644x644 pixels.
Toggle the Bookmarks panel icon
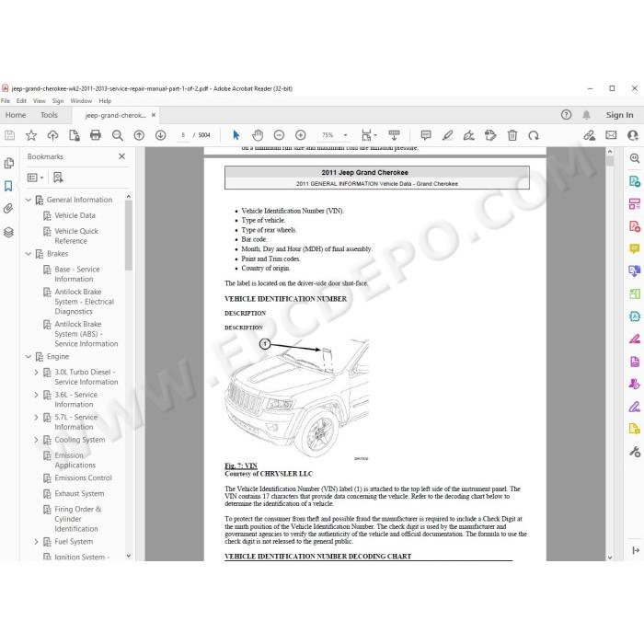click(8, 186)
